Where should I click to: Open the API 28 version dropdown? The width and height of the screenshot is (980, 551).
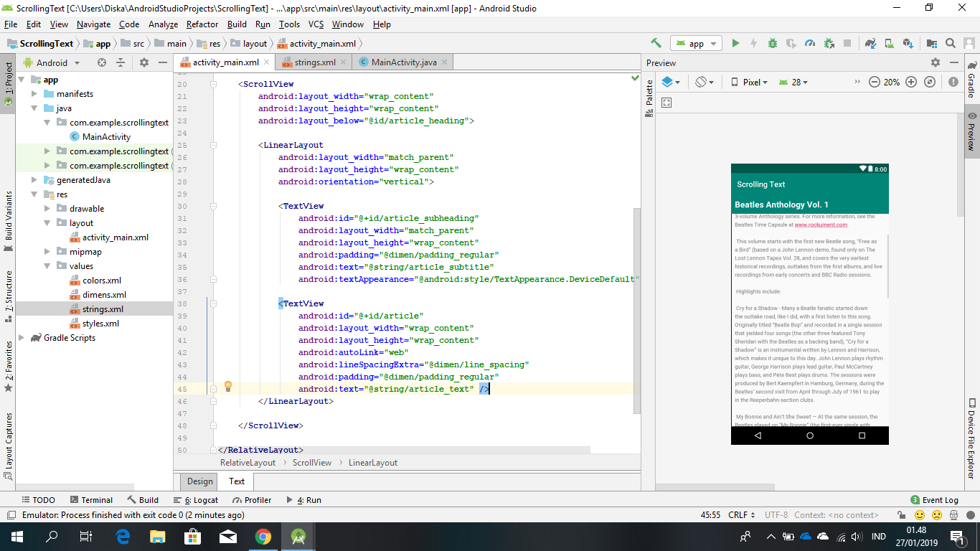pyautogui.click(x=793, y=82)
